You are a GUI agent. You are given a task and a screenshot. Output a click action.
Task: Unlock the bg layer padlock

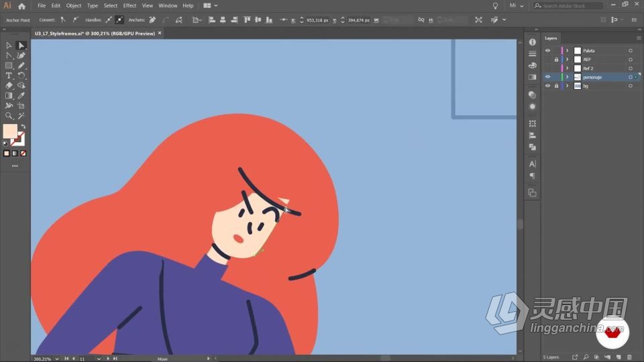coord(556,86)
